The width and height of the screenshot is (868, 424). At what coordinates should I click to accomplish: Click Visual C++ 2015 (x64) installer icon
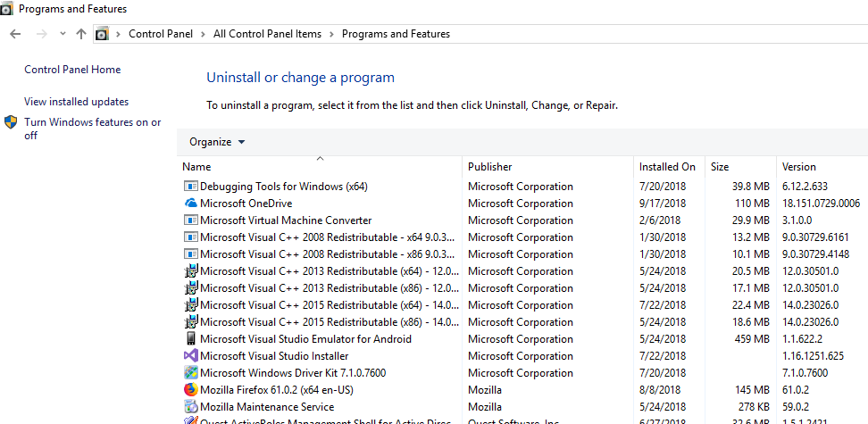(190, 305)
